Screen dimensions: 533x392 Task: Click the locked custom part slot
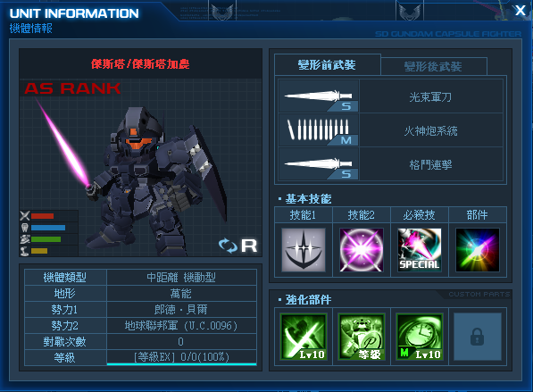point(478,337)
